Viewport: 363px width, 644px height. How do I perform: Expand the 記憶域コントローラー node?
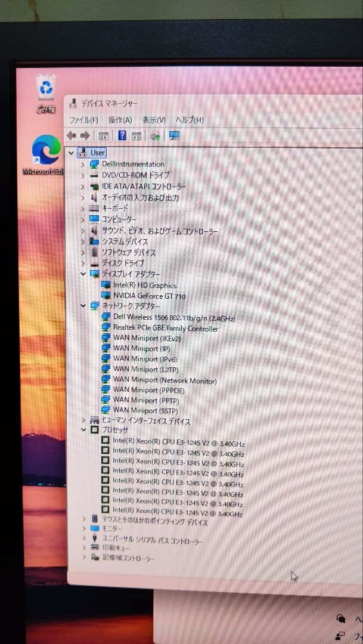point(84,558)
